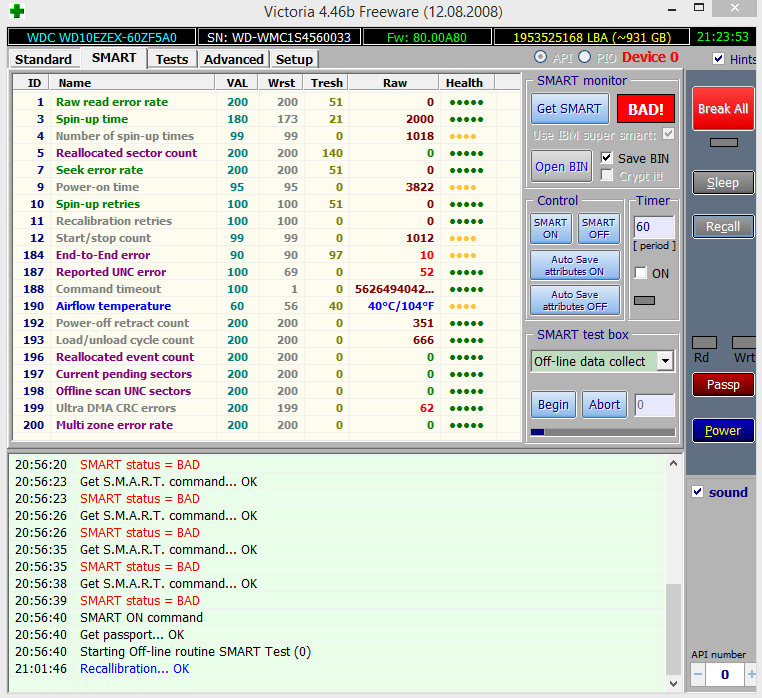
Task: Click the input field beside Abort
Action: click(654, 405)
